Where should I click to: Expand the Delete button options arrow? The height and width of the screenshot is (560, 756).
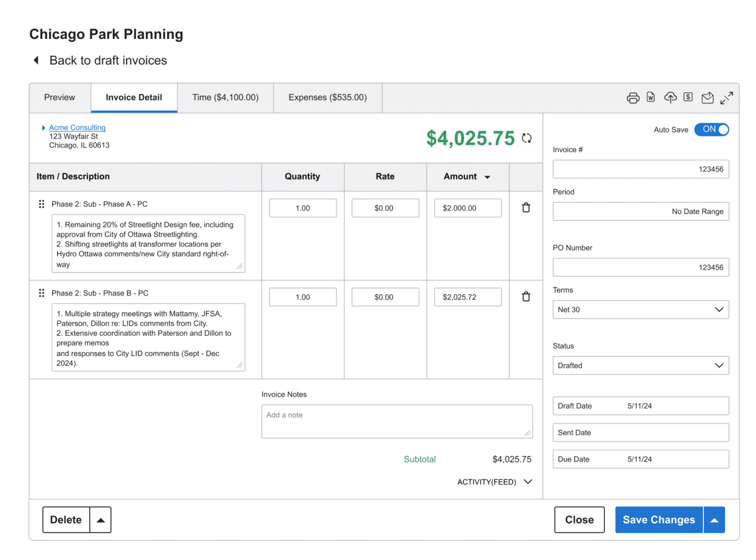pyautogui.click(x=101, y=520)
